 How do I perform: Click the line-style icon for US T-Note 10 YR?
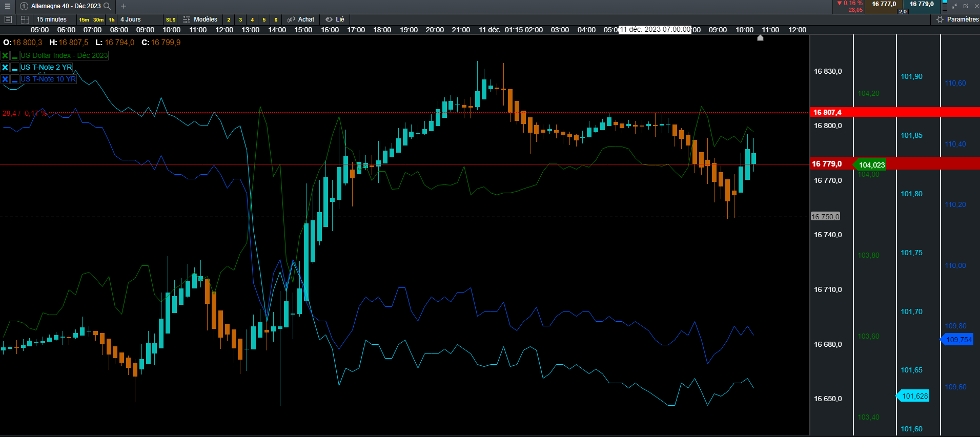click(15, 79)
